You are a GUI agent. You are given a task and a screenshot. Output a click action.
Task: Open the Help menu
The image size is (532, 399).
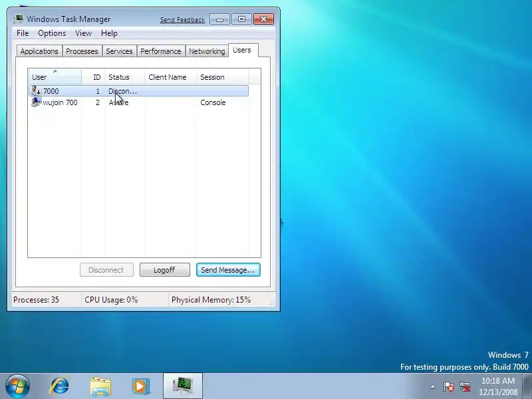click(109, 33)
